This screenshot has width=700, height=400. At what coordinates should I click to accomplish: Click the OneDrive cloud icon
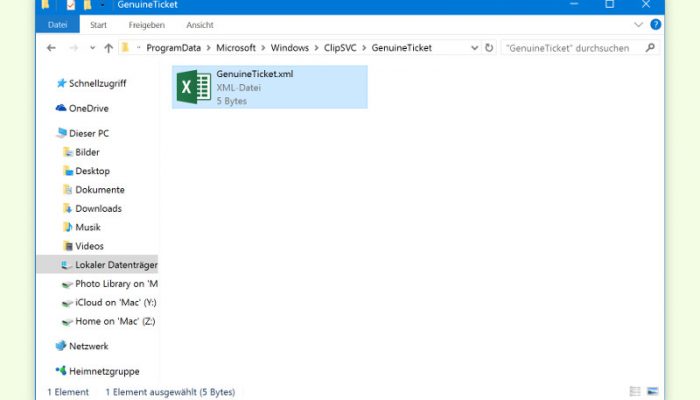coord(61,108)
